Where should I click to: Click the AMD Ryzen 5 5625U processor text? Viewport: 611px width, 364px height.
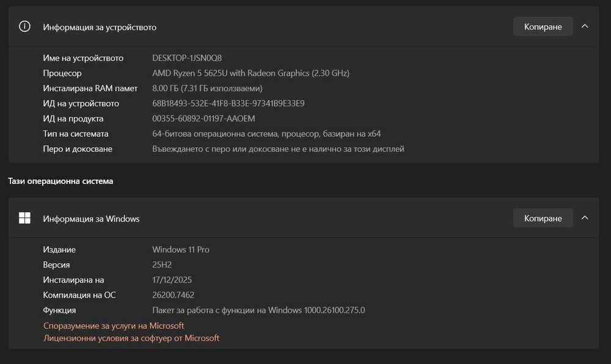pos(251,73)
